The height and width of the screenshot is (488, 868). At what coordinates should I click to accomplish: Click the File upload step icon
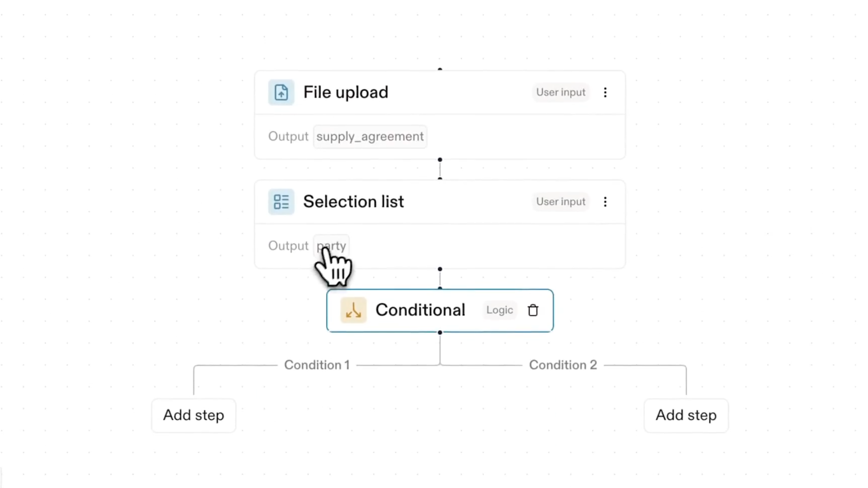tap(281, 92)
